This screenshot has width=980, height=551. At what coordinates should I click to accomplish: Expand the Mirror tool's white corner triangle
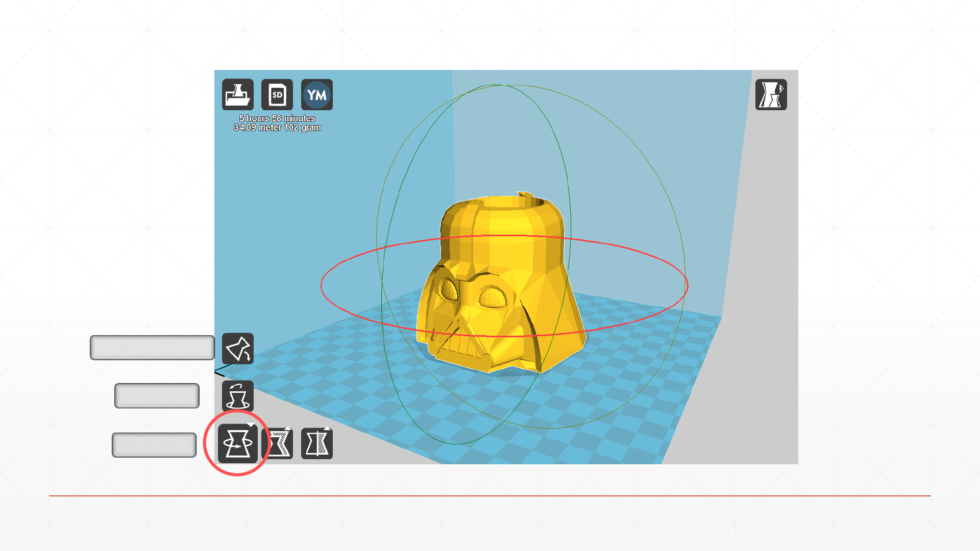pyautogui.click(x=327, y=429)
